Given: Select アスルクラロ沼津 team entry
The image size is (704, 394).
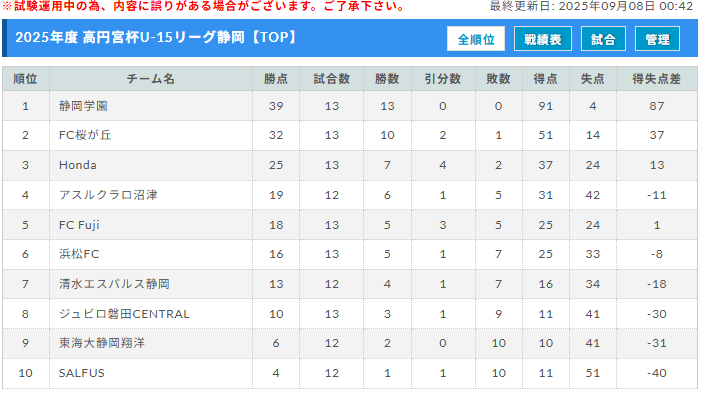Looking at the screenshot, I should pyautogui.click(x=108, y=195).
